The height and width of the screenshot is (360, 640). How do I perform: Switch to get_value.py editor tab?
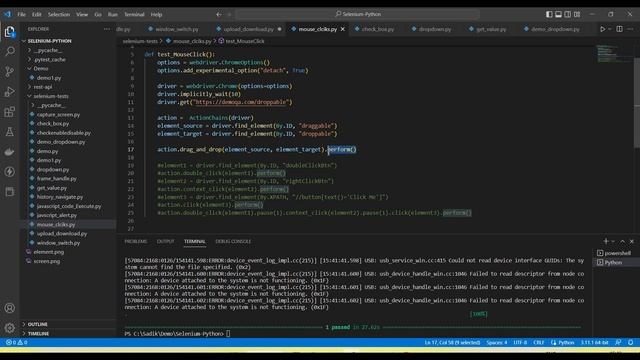pyautogui.click(x=491, y=29)
